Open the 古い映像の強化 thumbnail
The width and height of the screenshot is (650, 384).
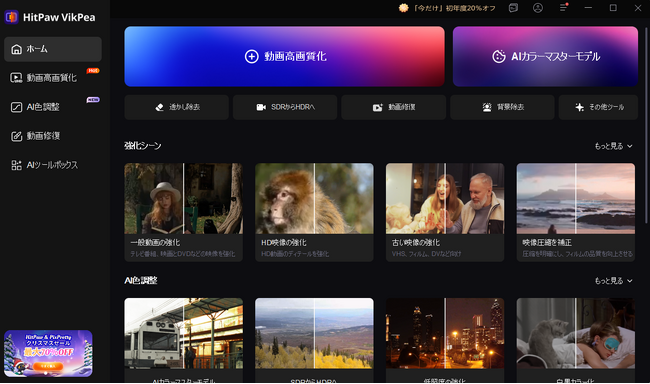(445, 198)
